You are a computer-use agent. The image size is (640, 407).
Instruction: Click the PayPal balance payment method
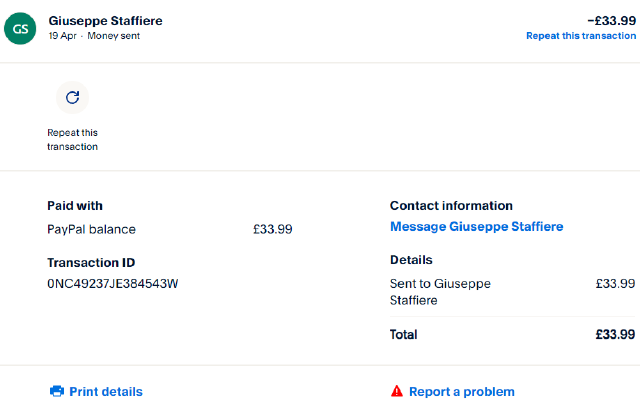91,229
